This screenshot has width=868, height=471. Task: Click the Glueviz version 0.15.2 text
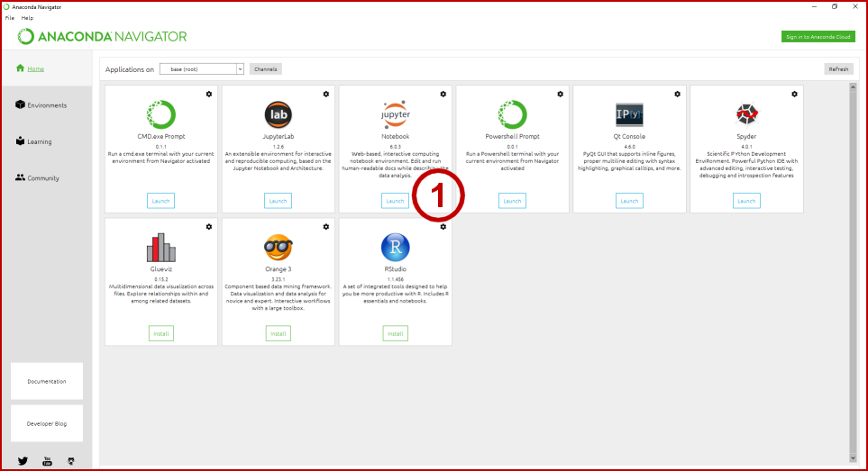(x=161, y=280)
